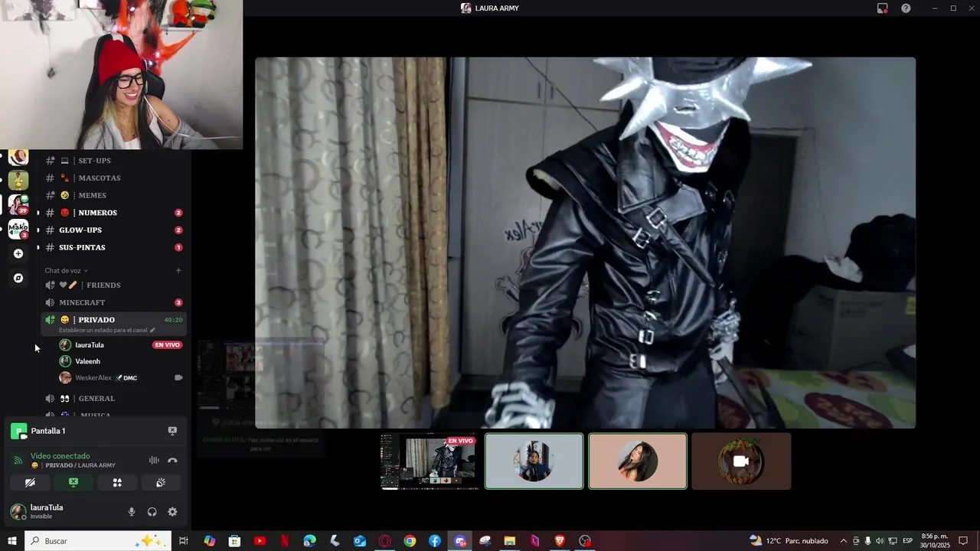Viewport: 980px width, 551px height.
Task: Switch to Discord on the taskbar
Action: pos(460,541)
